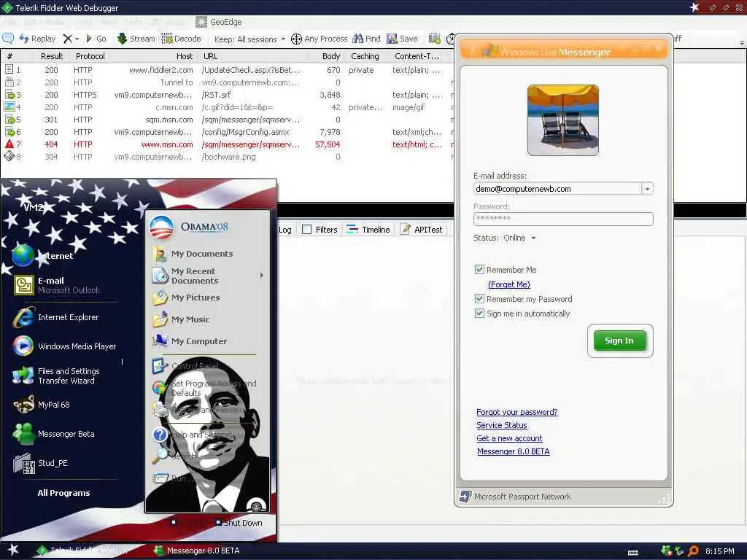Viewport: 747px width, 560px height.
Task: Toggle the Remember Me checkbox
Action: [x=479, y=270]
